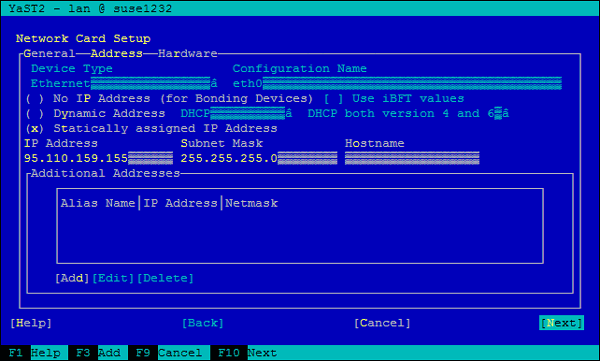
Task: Select Statically assigned IP Address radio
Action: [151, 128]
